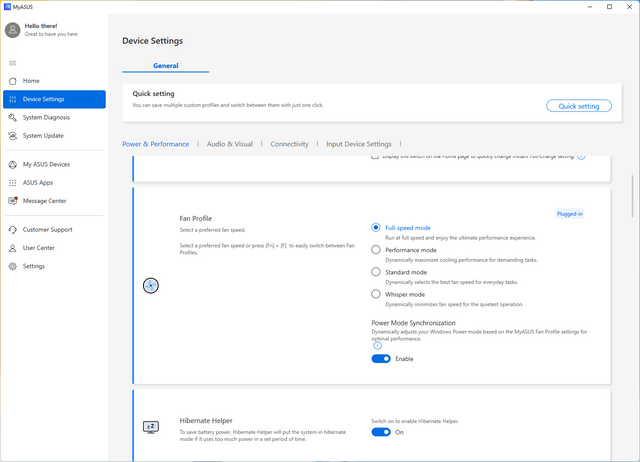The height and width of the screenshot is (462, 640).
Task: Click the 'Power Mode Synchronization' heading
Action: point(413,323)
